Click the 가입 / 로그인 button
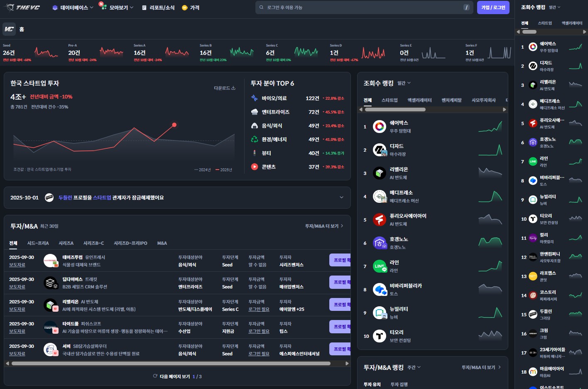The height and width of the screenshot is (389, 588). pyautogui.click(x=493, y=7)
